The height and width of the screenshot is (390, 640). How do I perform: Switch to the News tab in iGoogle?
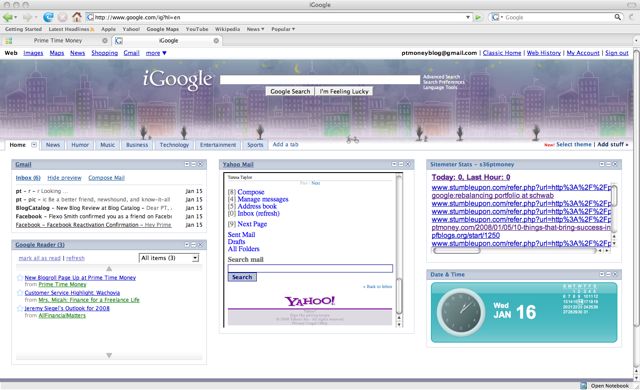[53, 145]
